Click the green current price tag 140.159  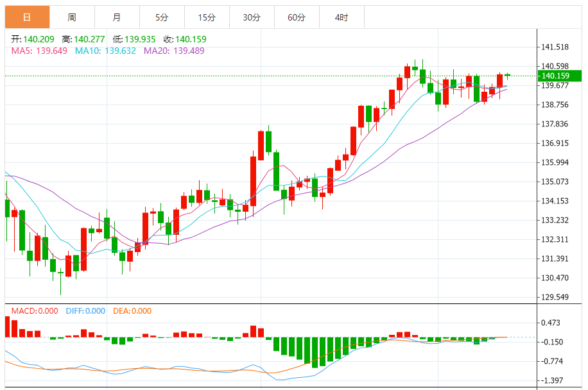coord(559,76)
